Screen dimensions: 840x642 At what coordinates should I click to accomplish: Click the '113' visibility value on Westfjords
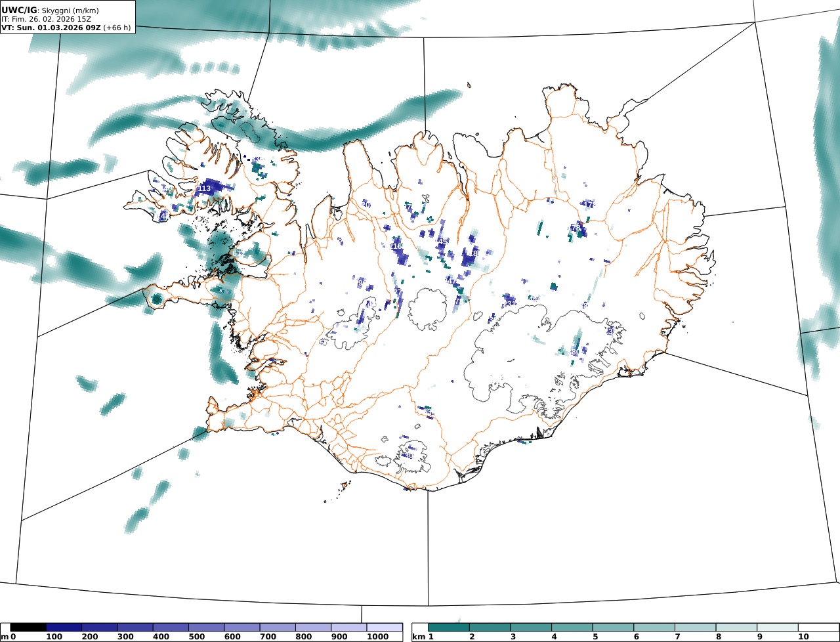point(204,188)
